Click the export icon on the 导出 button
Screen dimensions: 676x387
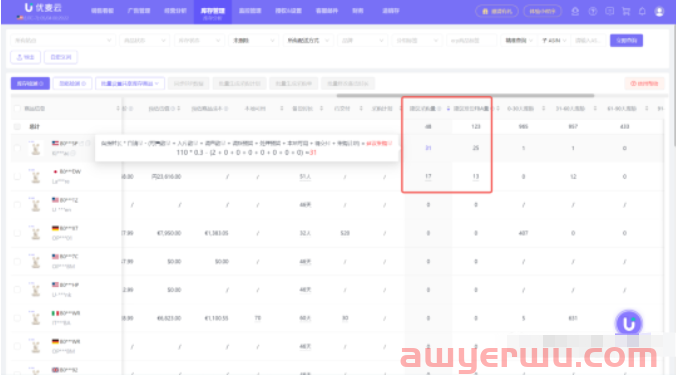(x=19, y=57)
